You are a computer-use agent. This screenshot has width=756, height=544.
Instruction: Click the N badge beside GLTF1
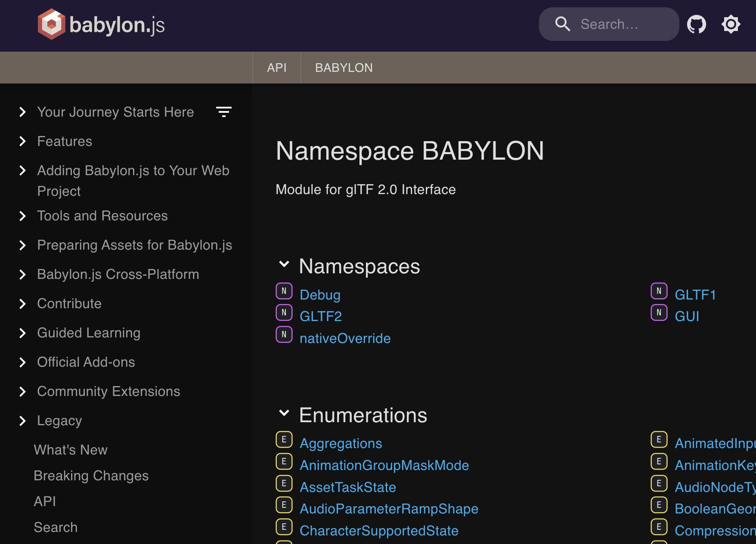click(659, 291)
